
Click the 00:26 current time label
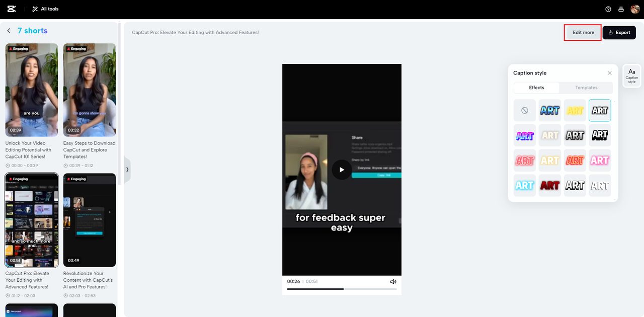click(293, 282)
